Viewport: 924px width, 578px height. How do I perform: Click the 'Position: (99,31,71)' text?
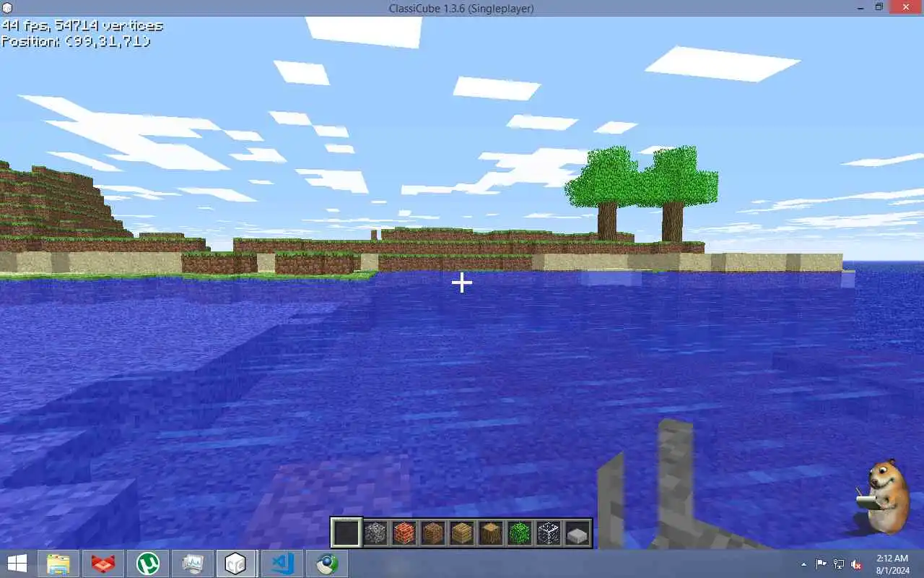[x=76, y=42]
